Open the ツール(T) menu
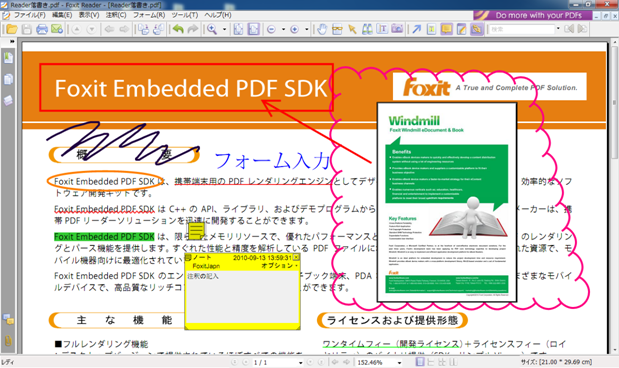The image size is (619, 368). coord(185,15)
